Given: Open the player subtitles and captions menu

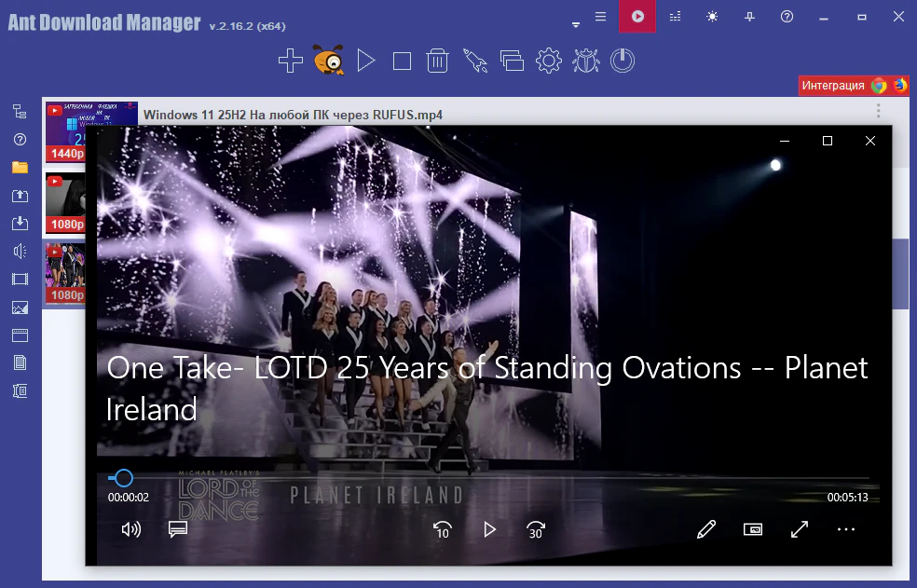Looking at the screenshot, I should tap(178, 529).
